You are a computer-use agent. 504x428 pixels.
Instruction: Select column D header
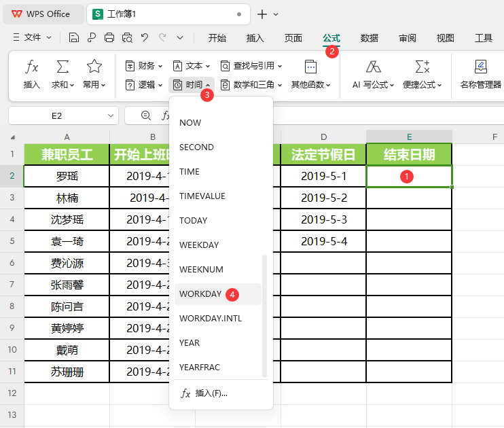pos(324,137)
